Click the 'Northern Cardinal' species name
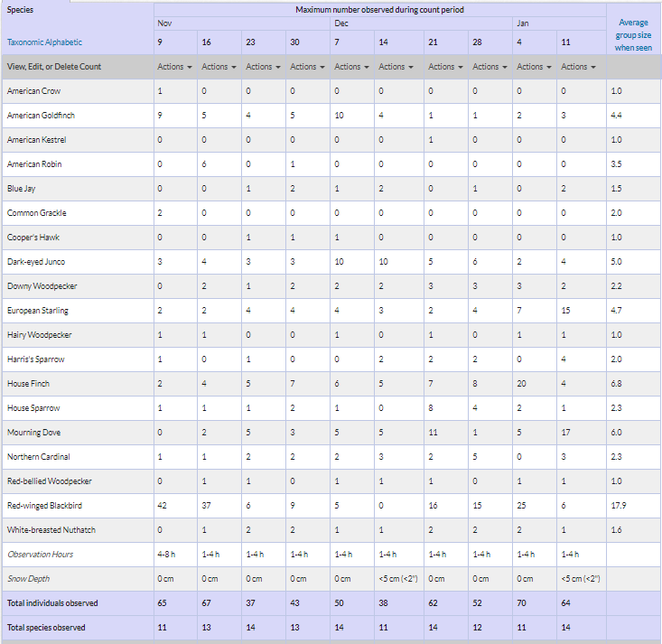This screenshot has height=644, width=662. [39, 457]
